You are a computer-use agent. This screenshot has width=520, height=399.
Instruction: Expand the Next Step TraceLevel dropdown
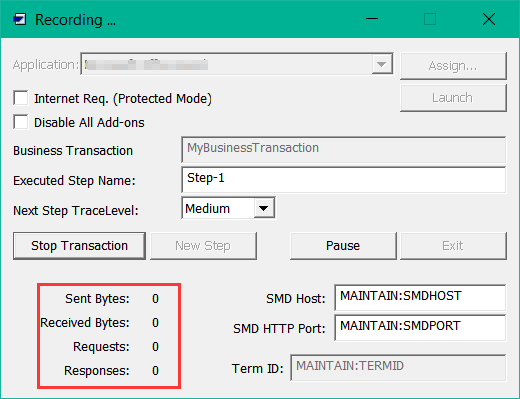[264, 208]
